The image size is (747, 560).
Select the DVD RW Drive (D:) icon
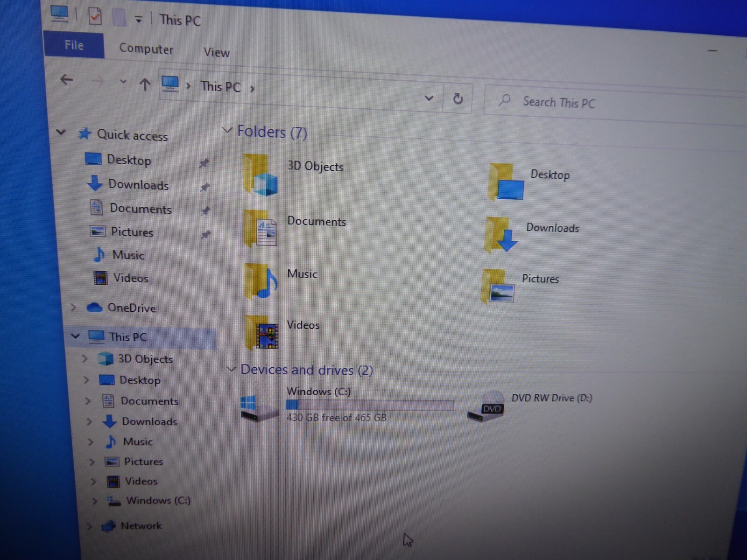click(x=486, y=406)
